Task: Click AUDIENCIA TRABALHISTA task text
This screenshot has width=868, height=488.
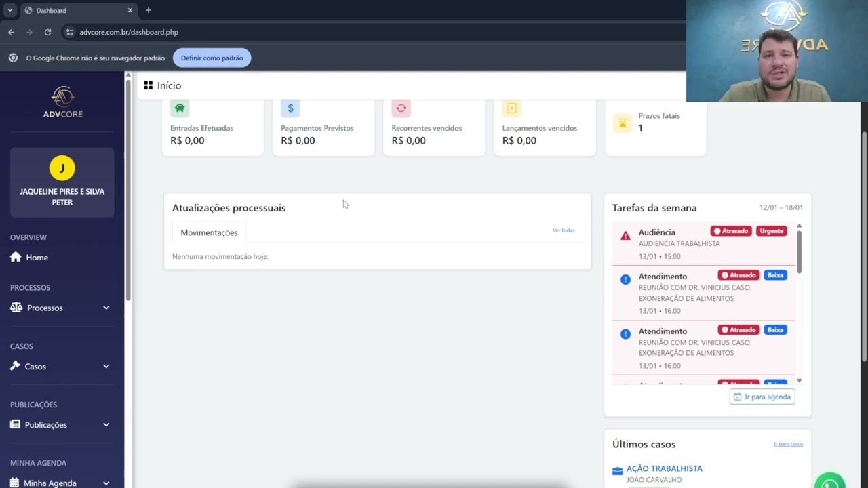Action: (679, 243)
